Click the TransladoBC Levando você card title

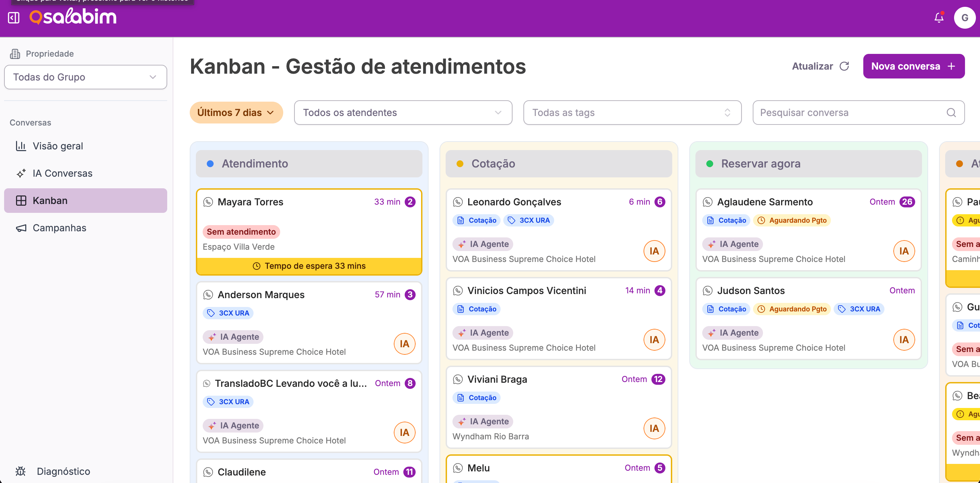pos(291,383)
